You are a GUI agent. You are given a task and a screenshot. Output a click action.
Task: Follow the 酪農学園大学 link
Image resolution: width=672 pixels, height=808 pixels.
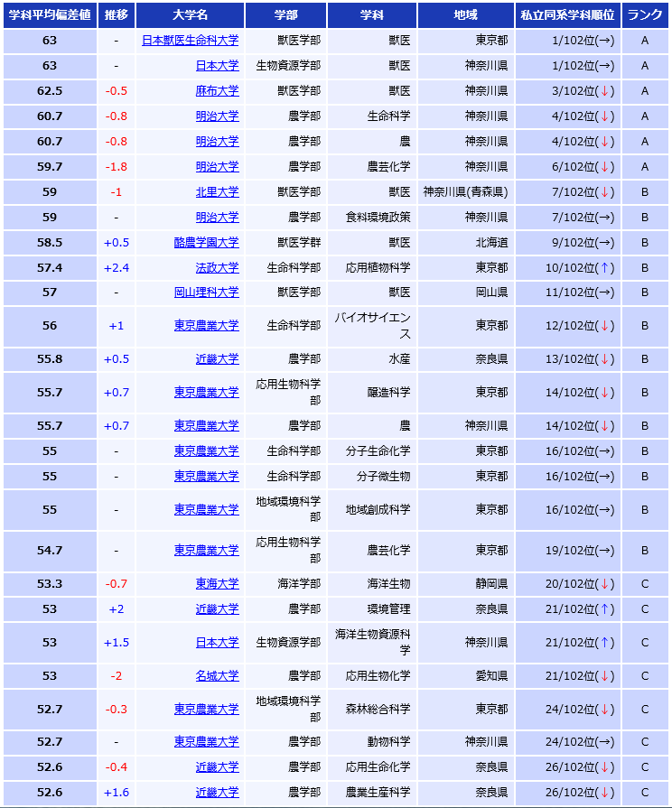206,242
